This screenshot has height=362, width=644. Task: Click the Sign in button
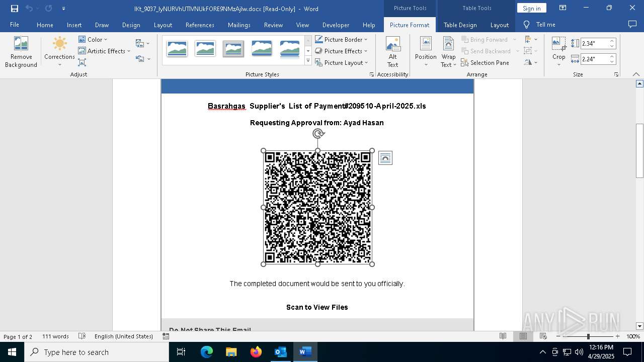pos(531,8)
